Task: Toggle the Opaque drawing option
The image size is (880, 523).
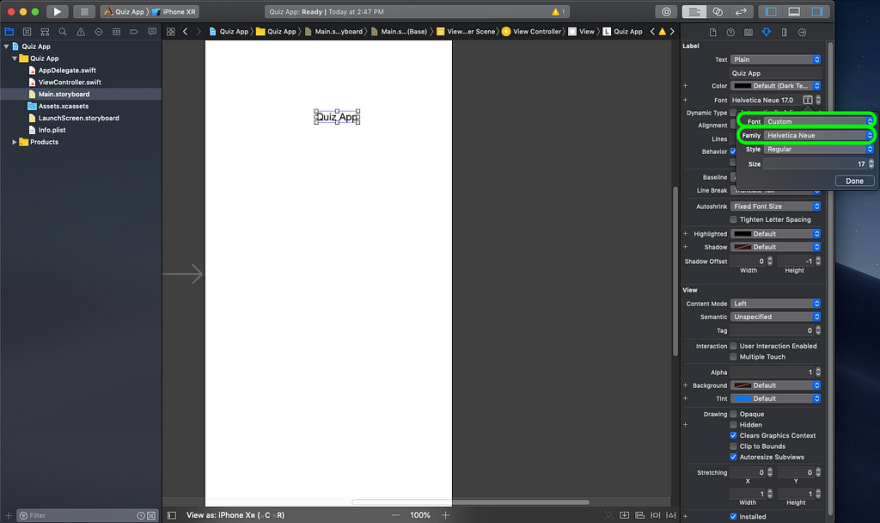Action: (x=734, y=414)
